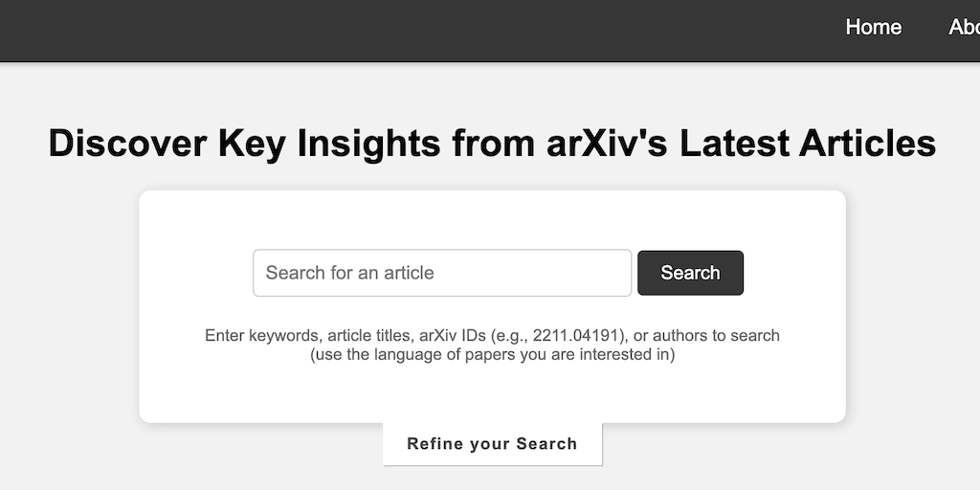
Task: Click the word 'Discover' in the heading
Action: [x=127, y=144]
